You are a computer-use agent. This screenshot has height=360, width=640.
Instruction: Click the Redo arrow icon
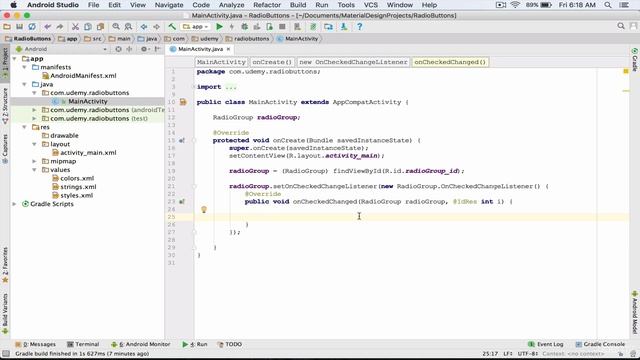[60, 27]
